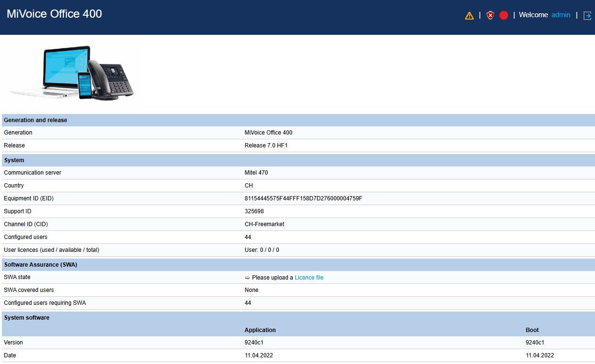
Task: Click the SWA covered users row label
Action: click(29, 290)
